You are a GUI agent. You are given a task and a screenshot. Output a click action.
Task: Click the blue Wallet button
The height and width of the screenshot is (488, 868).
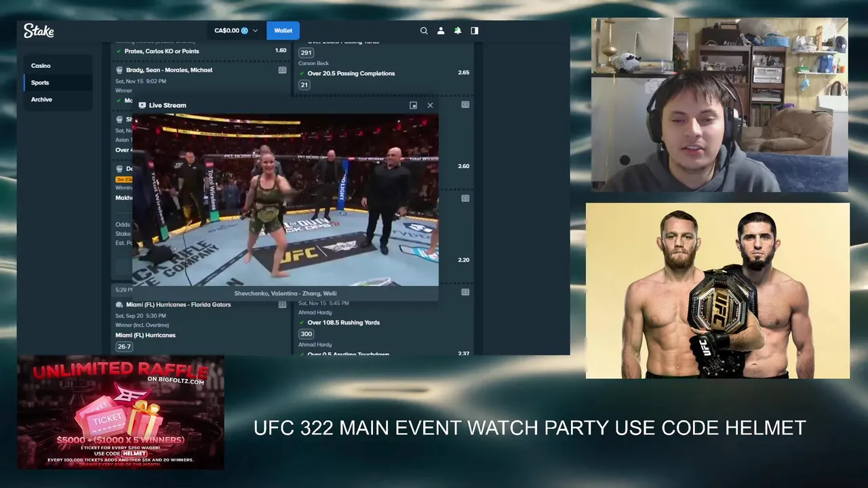click(x=283, y=30)
